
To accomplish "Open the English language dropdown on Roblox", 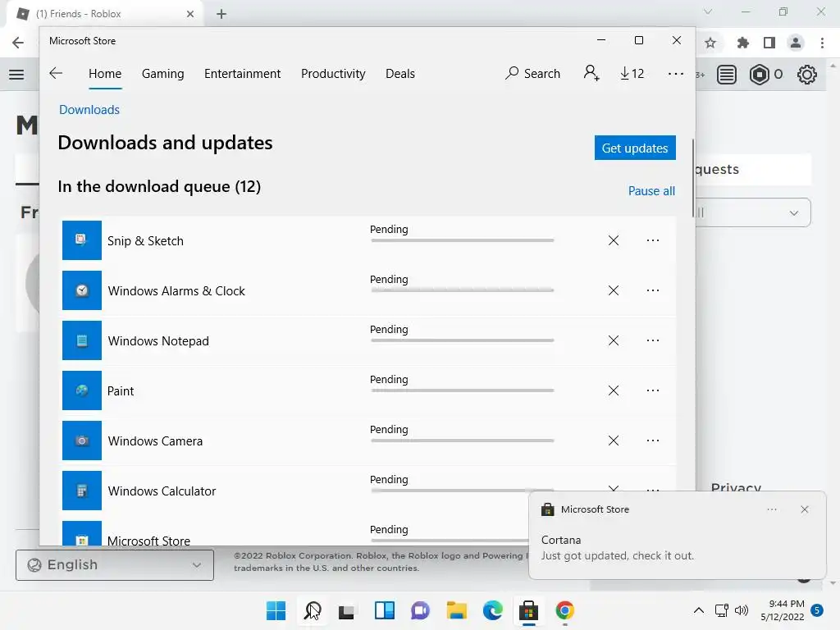I will click(115, 564).
